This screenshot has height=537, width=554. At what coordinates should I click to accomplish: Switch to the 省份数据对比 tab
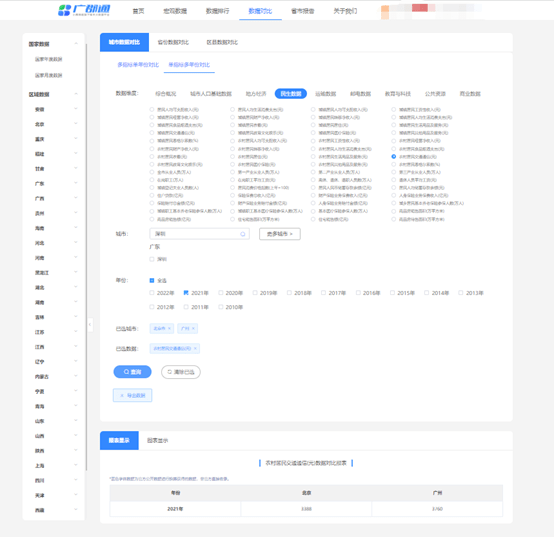(x=173, y=42)
